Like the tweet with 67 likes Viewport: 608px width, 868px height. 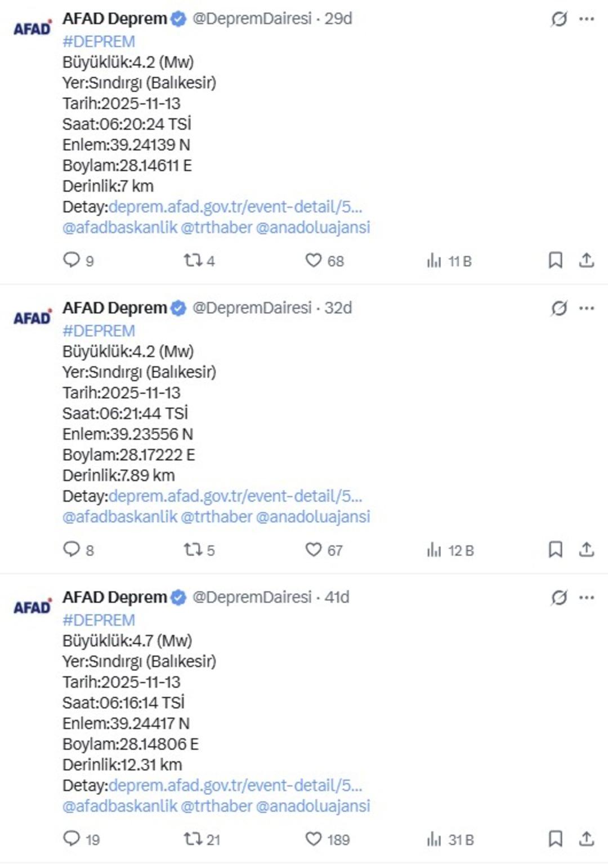313,549
